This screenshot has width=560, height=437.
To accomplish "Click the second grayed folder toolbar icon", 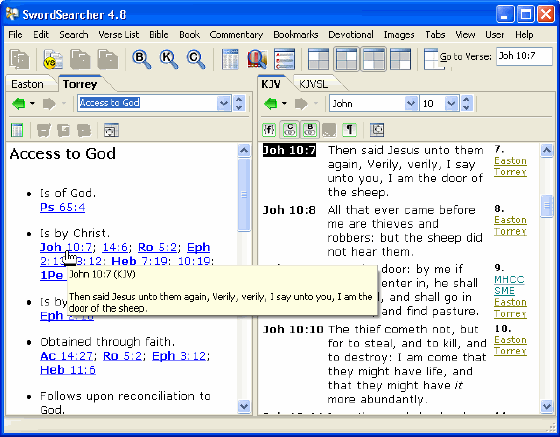I will 108,59.
